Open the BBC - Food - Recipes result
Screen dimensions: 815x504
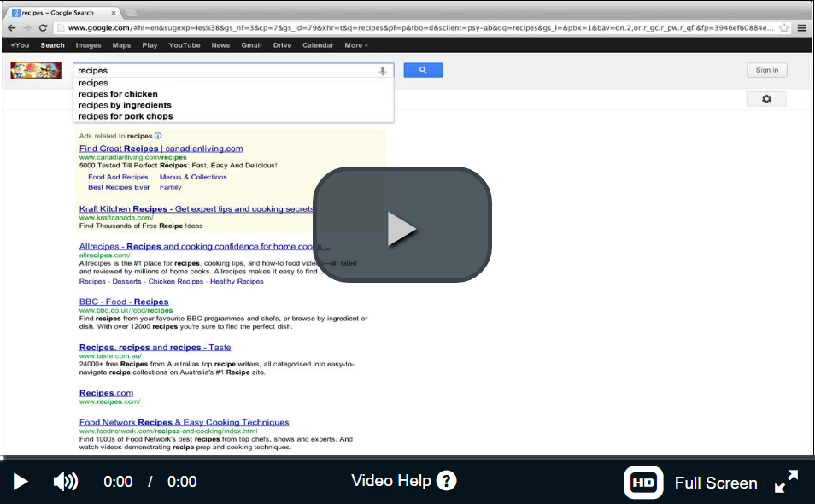124,302
